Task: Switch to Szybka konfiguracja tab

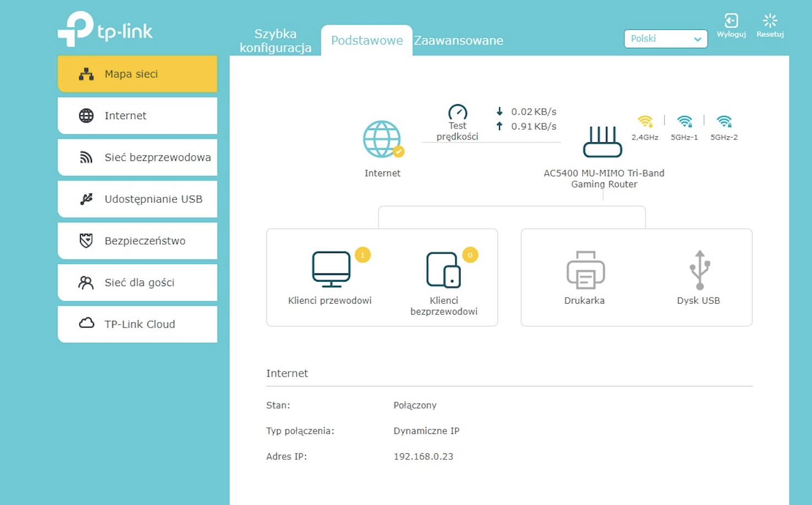Action: (275, 41)
